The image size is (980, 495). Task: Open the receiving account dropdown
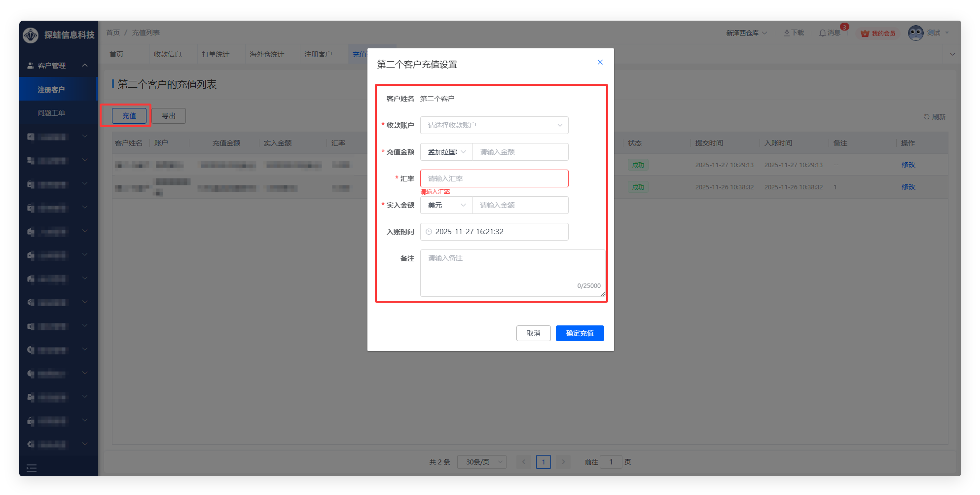[494, 125]
